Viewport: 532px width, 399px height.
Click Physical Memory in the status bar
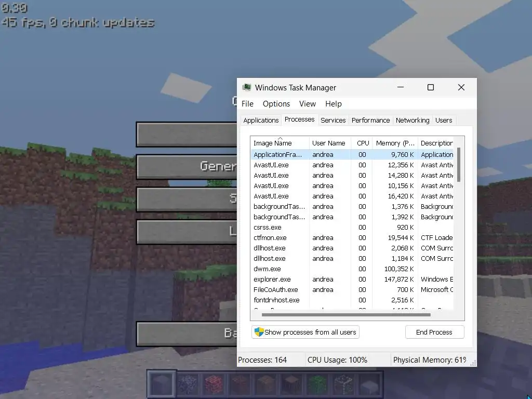click(x=430, y=360)
